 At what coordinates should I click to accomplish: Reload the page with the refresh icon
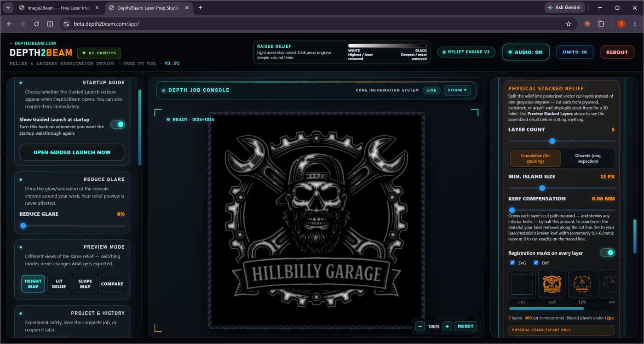point(36,24)
